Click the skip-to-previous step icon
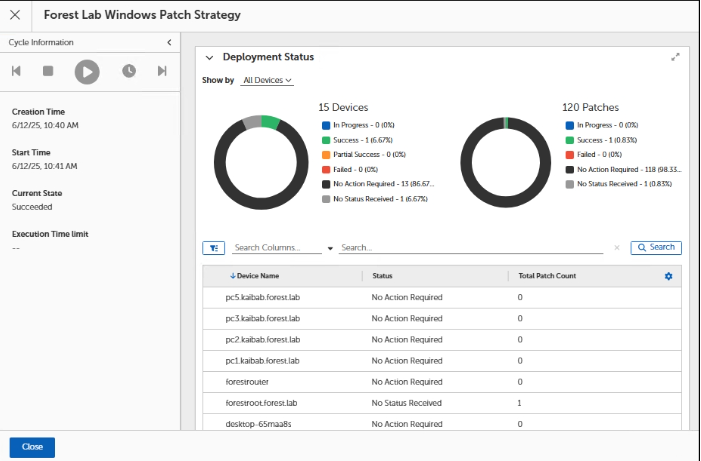This screenshot has width=701, height=461. click(16, 71)
